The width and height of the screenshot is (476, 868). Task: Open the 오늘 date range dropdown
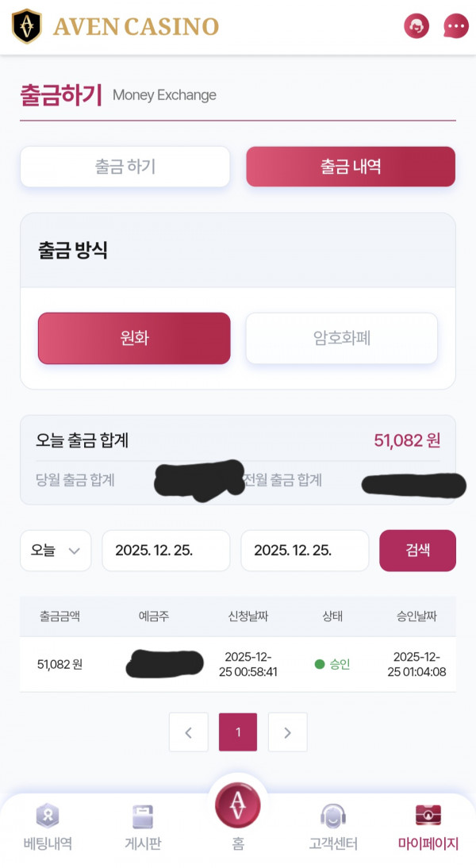click(56, 550)
